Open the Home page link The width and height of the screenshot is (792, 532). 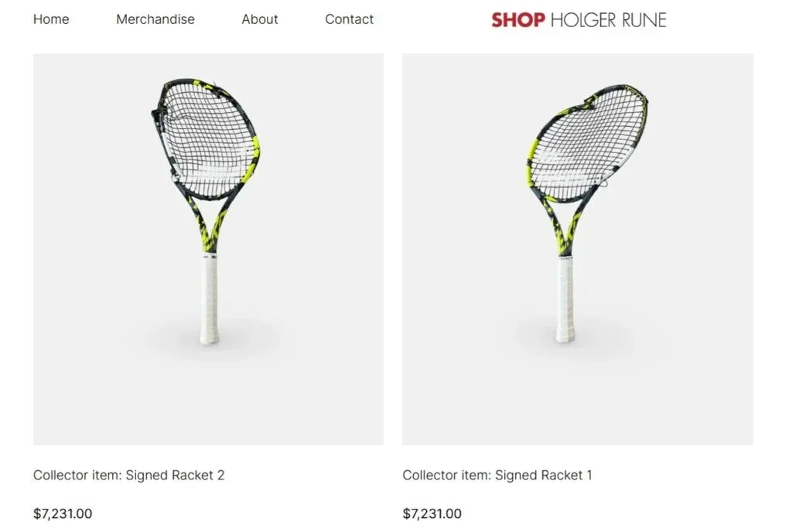coord(51,19)
